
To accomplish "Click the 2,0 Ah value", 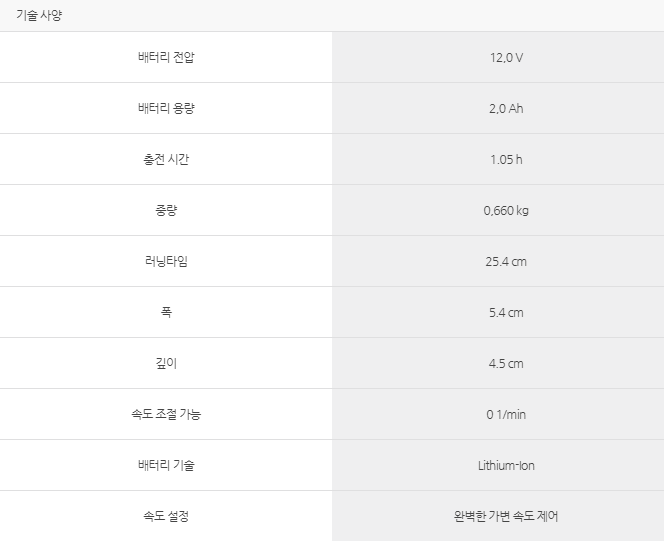I will (x=506, y=109).
